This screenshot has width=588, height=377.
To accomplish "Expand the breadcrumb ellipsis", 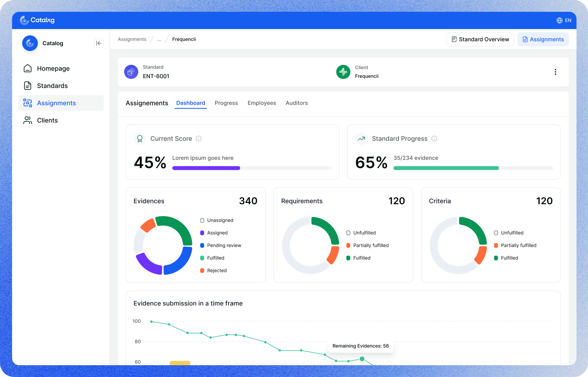I will tap(159, 39).
